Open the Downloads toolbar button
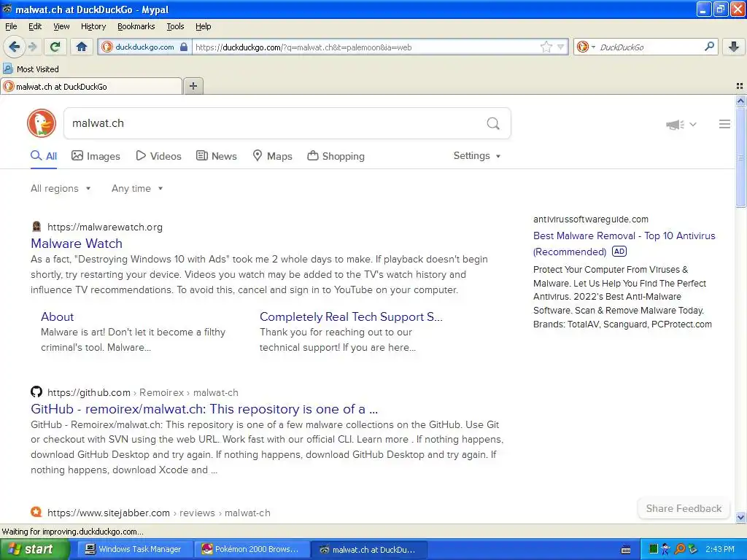 point(734,47)
